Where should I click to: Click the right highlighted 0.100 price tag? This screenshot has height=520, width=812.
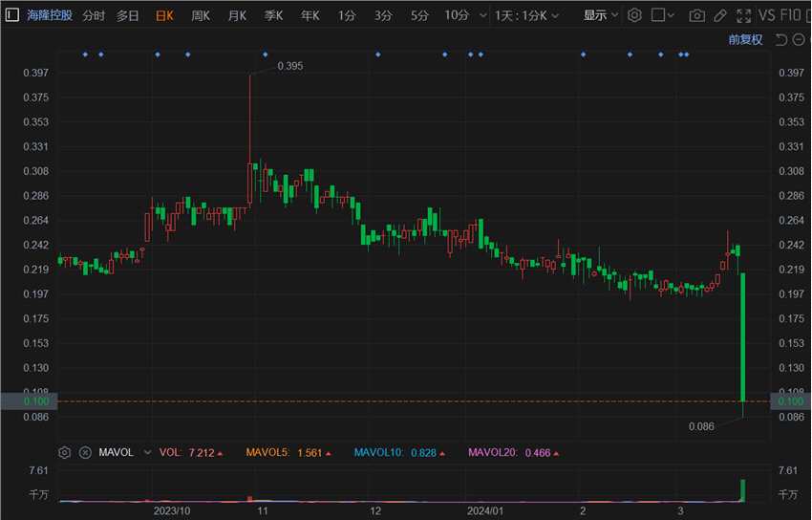point(791,401)
